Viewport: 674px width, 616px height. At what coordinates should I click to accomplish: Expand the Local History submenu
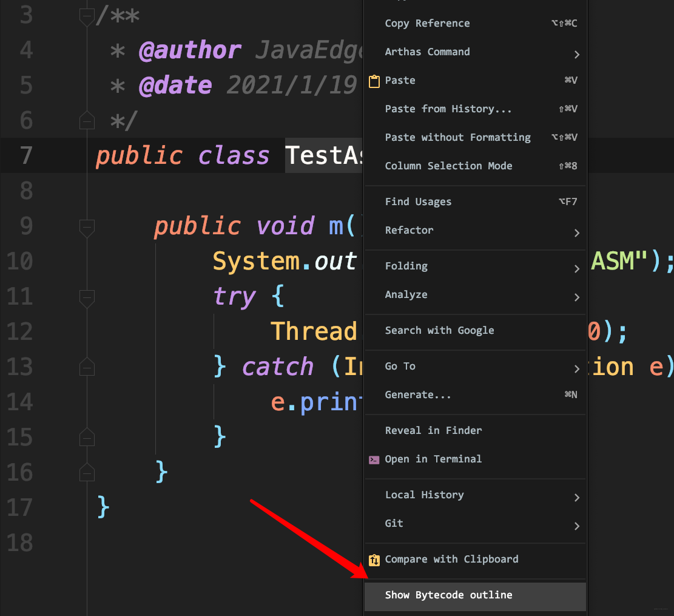coord(424,495)
